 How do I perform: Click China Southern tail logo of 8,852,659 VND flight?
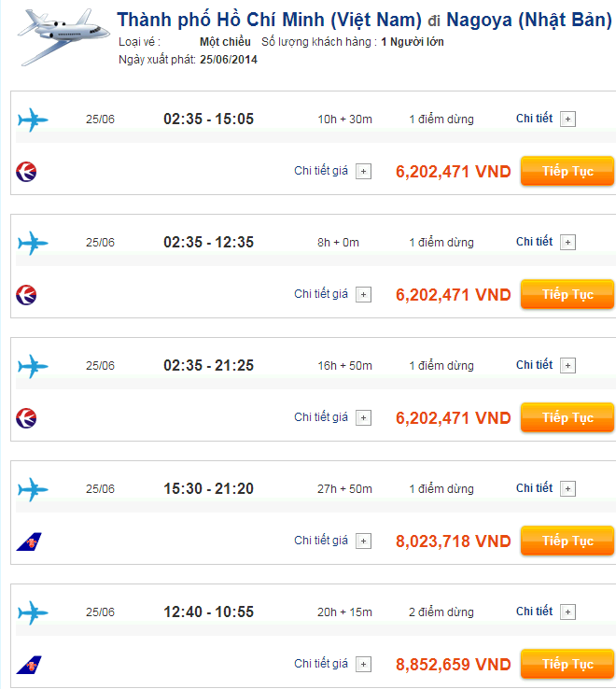tap(29, 665)
